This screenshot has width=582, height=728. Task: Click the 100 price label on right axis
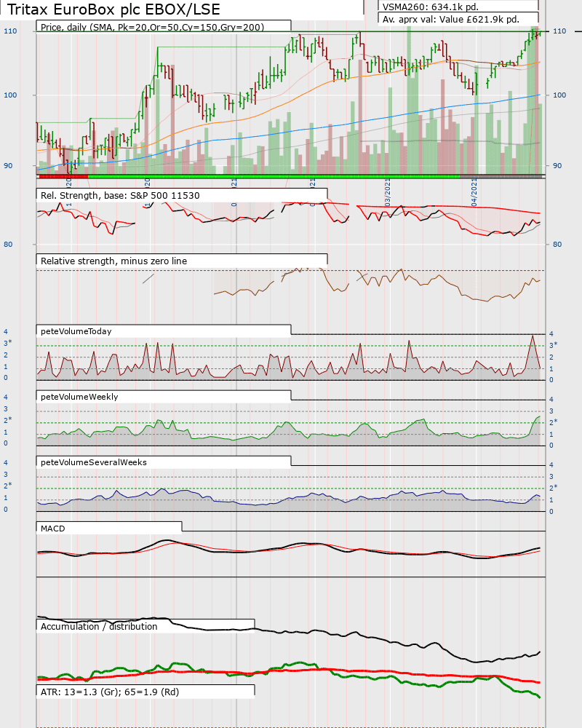coord(559,95)
